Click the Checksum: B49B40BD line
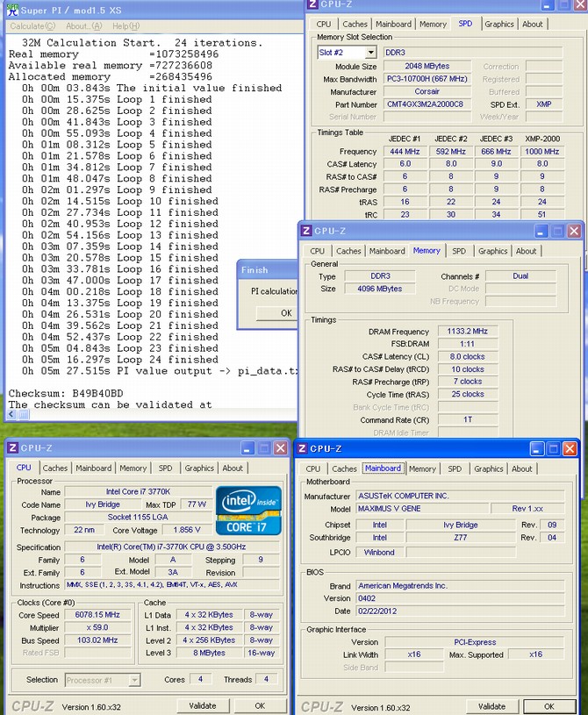Image resolution: width=588 pixels, height=715 pixels. [x=66, y=394]
